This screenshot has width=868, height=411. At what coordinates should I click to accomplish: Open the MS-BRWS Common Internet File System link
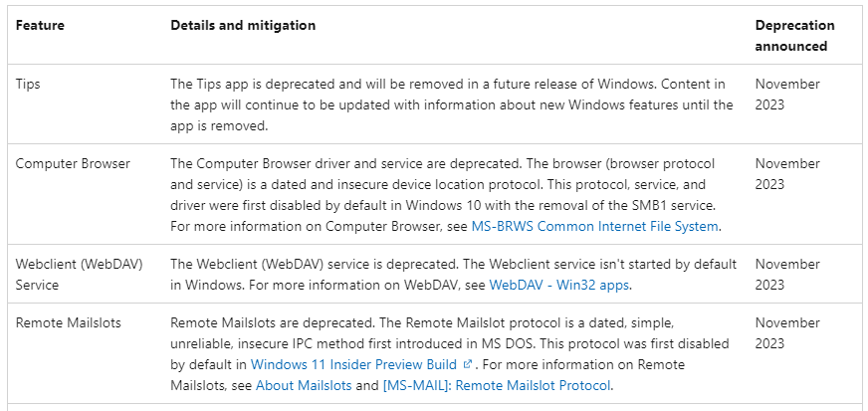tap(594, 226)
